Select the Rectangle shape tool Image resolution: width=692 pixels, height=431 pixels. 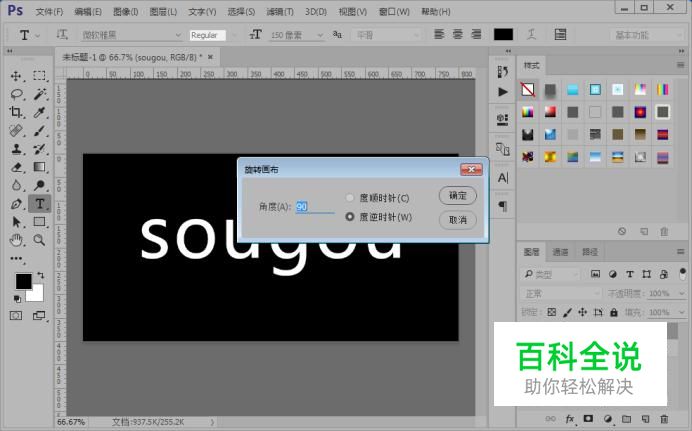pyautogui.click(x=39, y=221)
